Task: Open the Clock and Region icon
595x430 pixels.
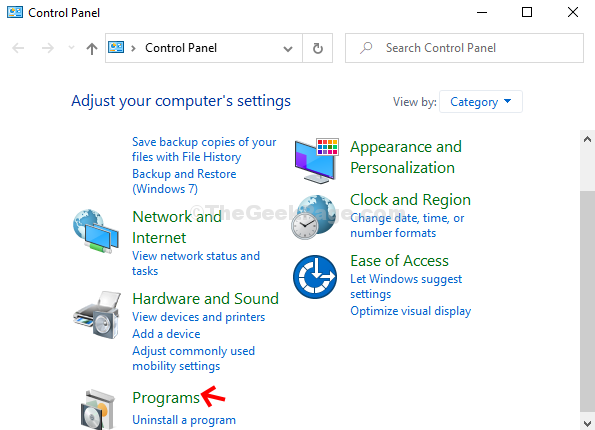Action: [313, 217]
